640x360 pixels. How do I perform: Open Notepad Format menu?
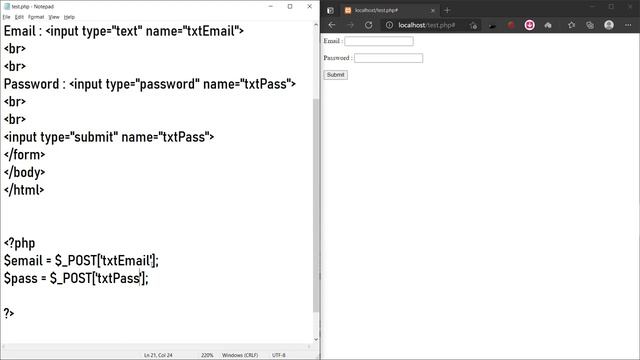point(36,17)
